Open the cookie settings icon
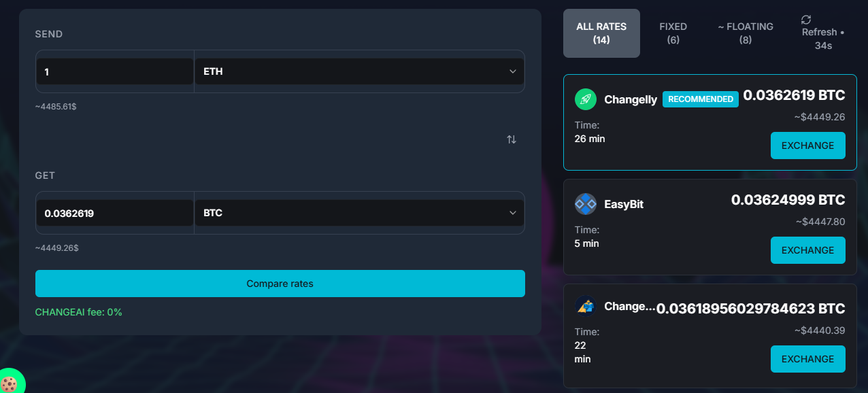868x393 pixels. click(x=9, y=384)
